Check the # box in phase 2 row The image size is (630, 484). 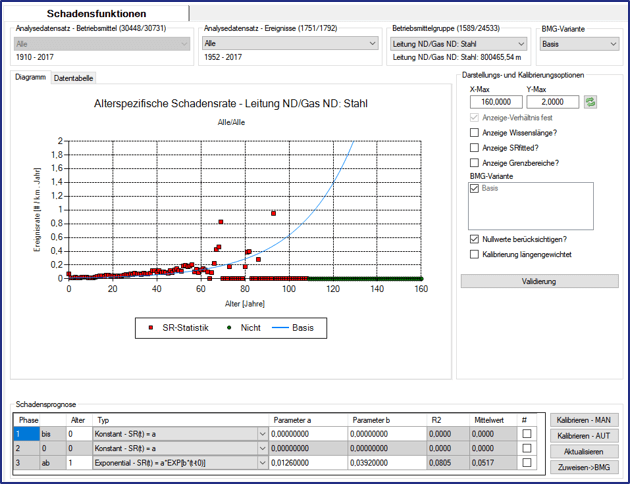527,448
